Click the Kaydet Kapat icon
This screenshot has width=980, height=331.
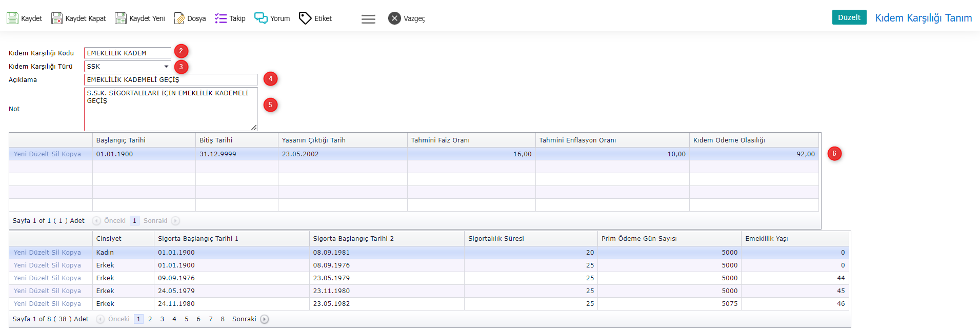(x=57, y=18)
